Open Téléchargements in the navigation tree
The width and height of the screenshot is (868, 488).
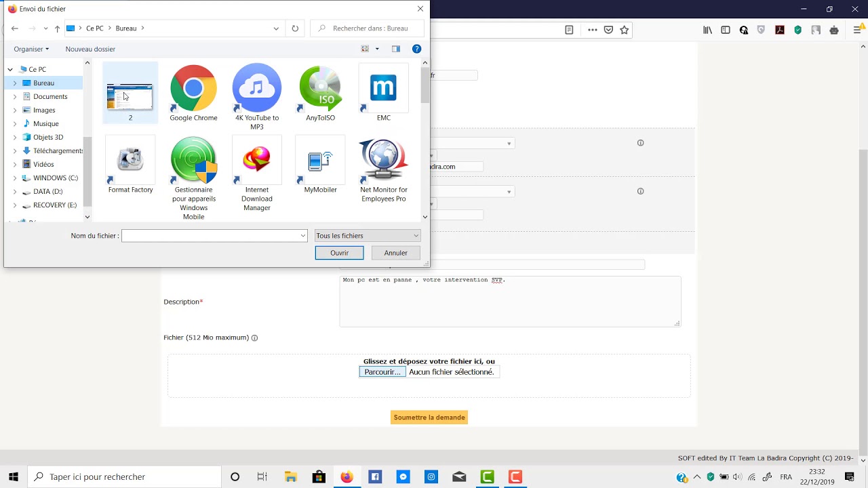point(58,150)
